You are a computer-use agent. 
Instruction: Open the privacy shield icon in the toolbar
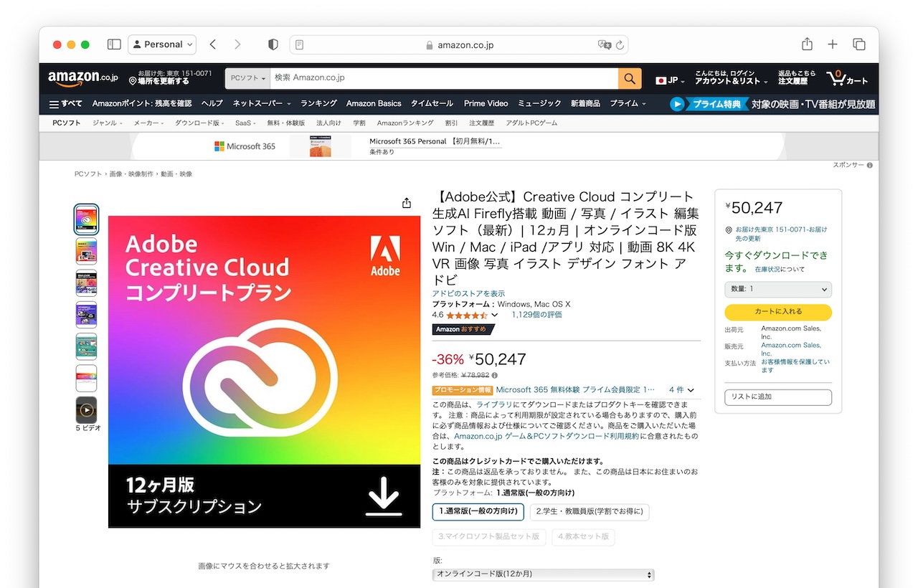coord(273,44)
